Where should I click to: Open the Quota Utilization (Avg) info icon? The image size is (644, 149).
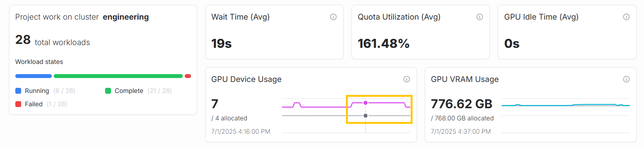pyautogui.click(x=480, y=17)
